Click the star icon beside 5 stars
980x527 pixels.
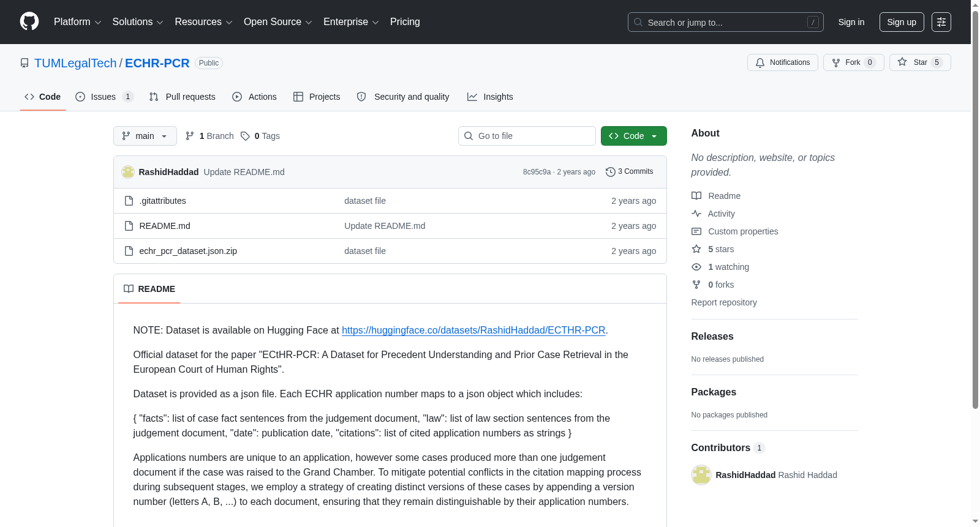click(696, 249)
